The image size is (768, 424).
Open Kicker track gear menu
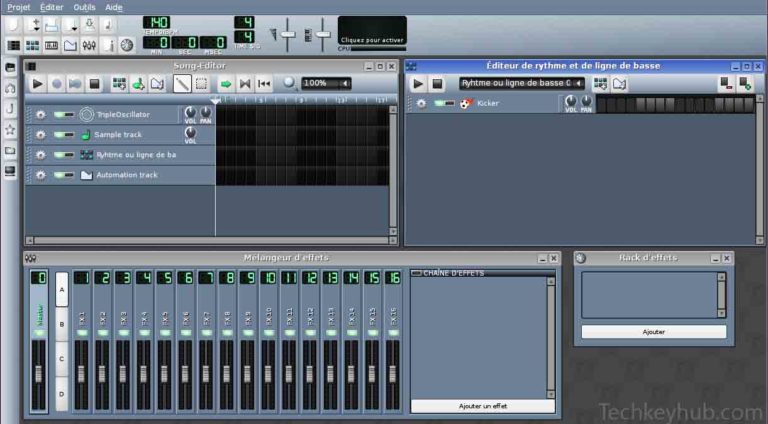[x=421, y=103]
